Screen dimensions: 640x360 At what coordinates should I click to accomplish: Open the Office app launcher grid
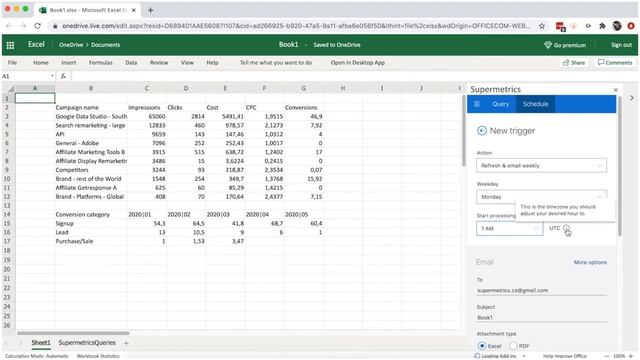click(x=10, y=45)
